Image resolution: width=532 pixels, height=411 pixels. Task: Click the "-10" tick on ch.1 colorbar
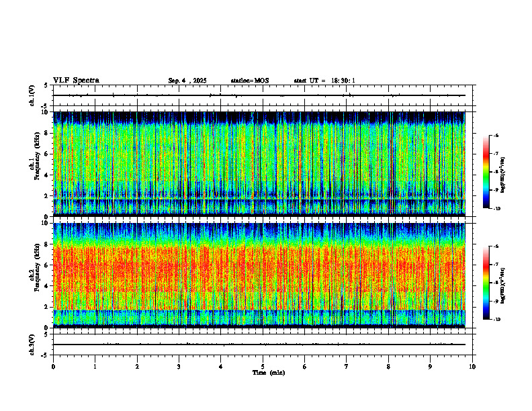[x=497, y=208]
